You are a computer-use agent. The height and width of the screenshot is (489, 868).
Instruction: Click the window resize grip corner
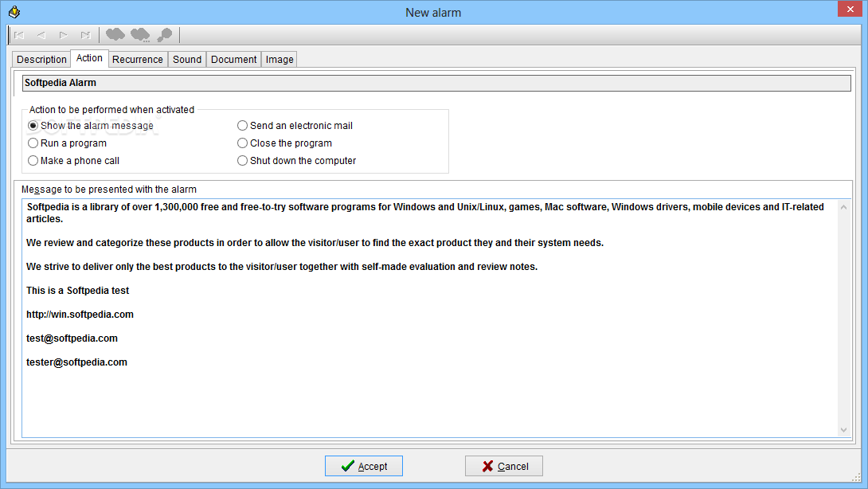tap(856, 477)
